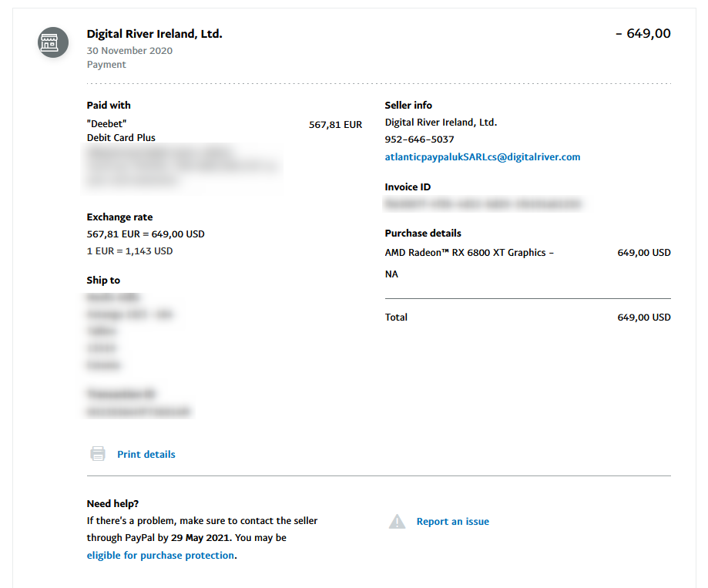Click the Seller info heading

pos(408,105)
